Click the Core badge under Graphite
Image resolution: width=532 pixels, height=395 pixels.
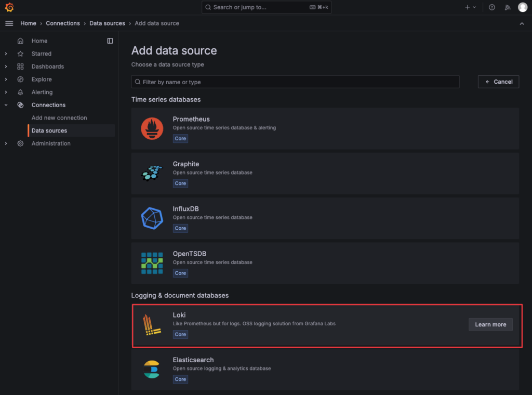point(180,183)
